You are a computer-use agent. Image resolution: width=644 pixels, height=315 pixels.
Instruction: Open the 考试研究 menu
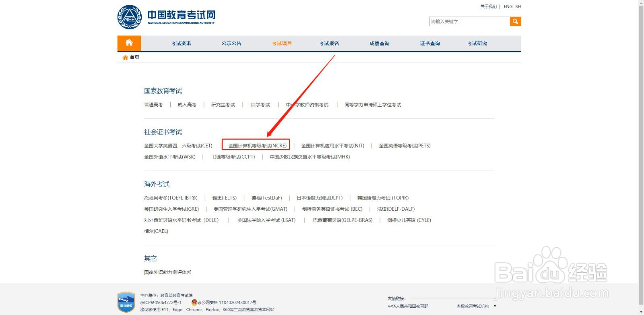(x=477, y=44)
